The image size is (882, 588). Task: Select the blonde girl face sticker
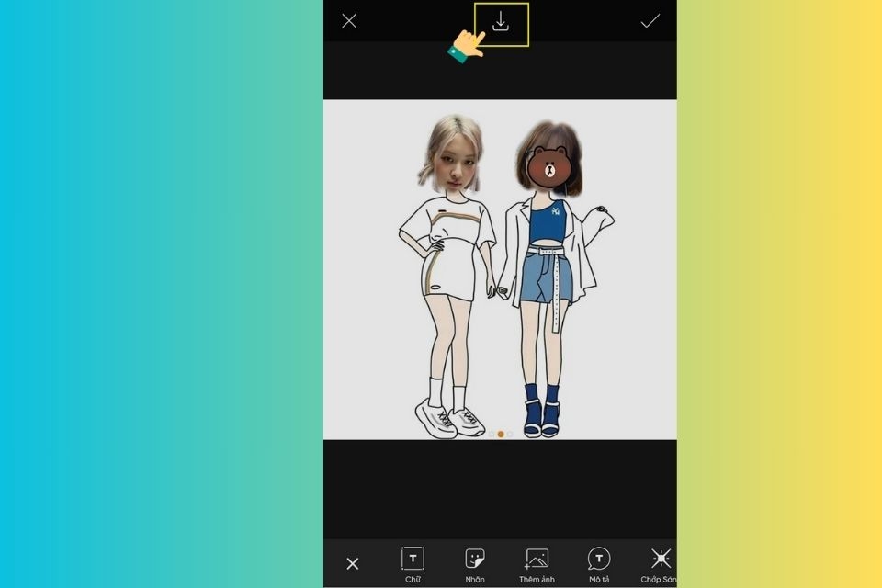click(451, 153)
